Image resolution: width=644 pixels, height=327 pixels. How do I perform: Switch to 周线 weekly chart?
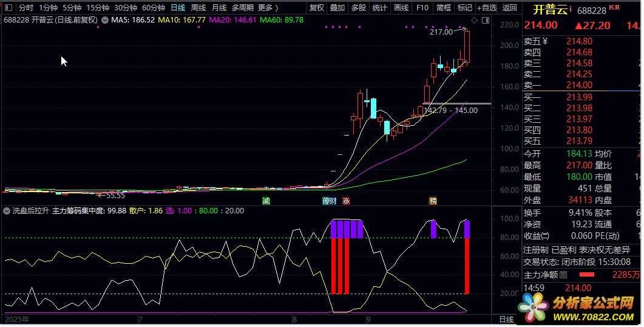click(198, 8)
